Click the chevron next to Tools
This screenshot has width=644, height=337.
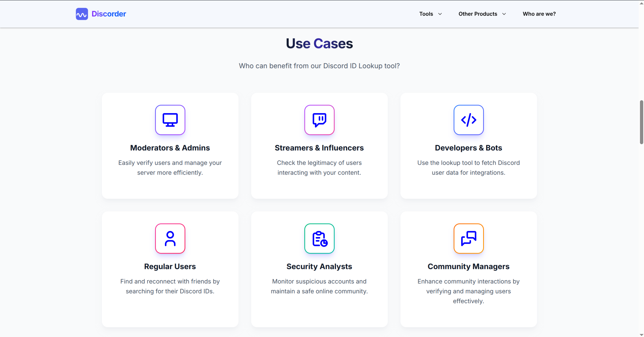440,14
